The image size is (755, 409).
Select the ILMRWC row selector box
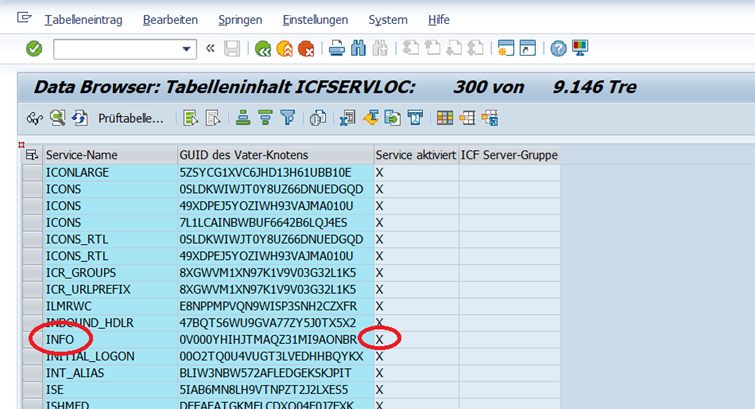pos(32,306)
